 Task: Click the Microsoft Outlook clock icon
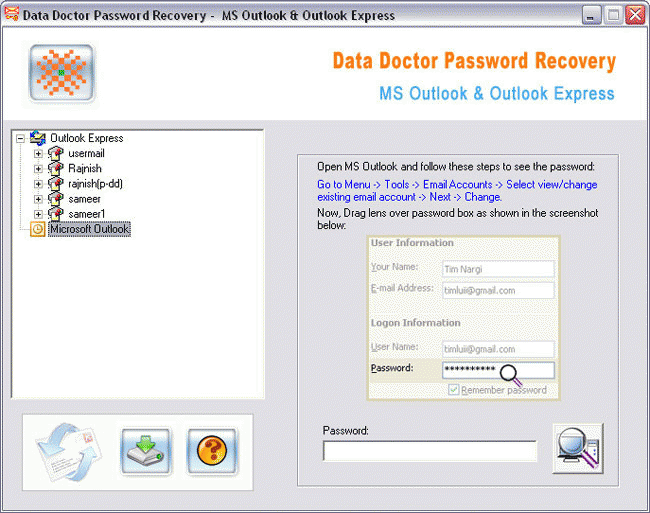tap(38, 229)
